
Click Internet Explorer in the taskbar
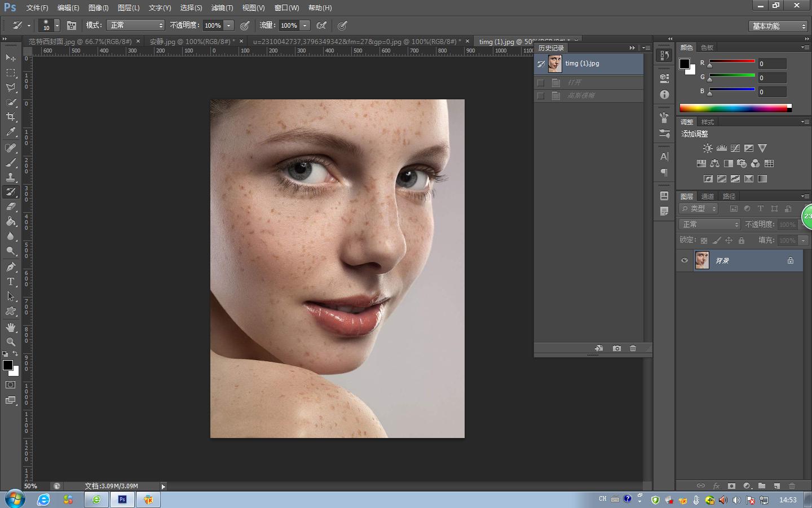(43, 500)
